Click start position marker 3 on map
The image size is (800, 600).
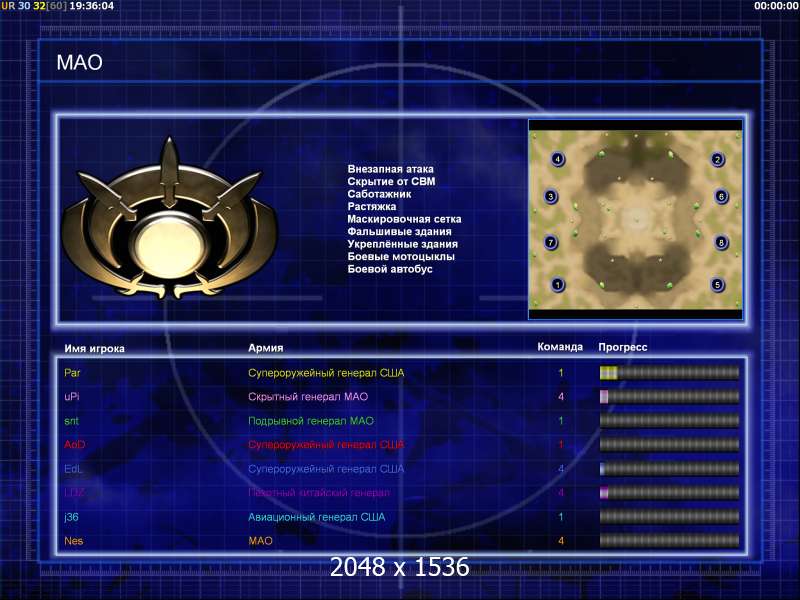point(551,196)
